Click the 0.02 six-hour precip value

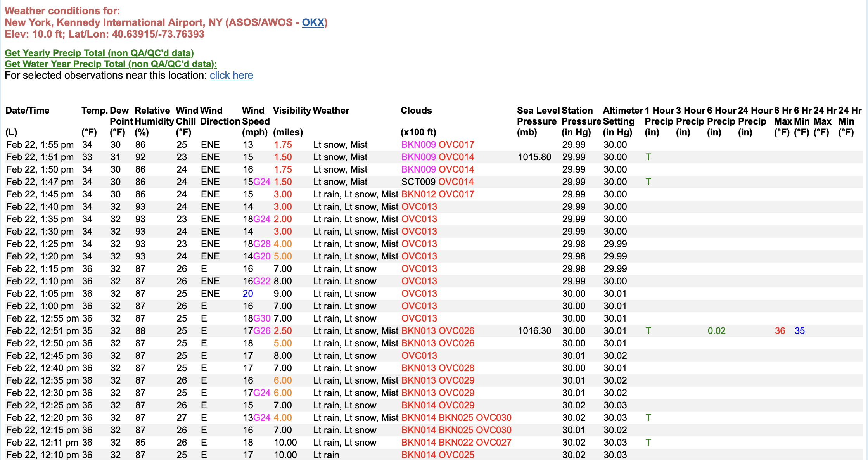[716, 331]
